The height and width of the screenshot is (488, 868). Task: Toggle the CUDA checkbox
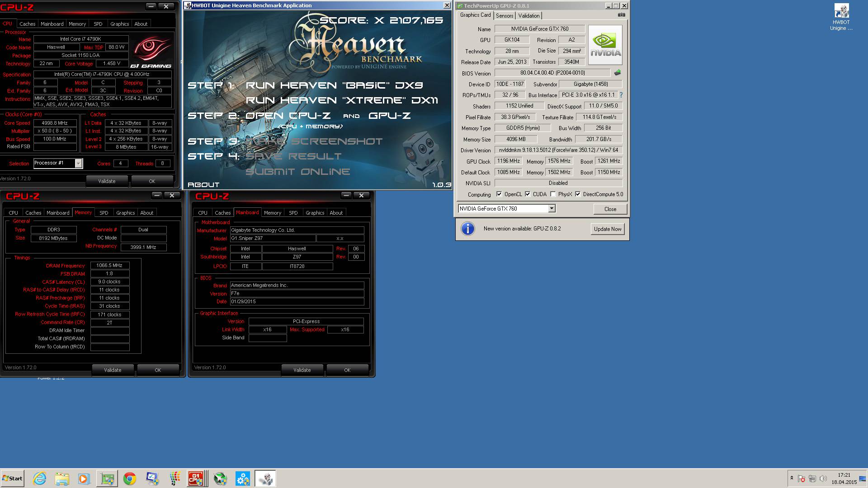click(x=528, y=194)
